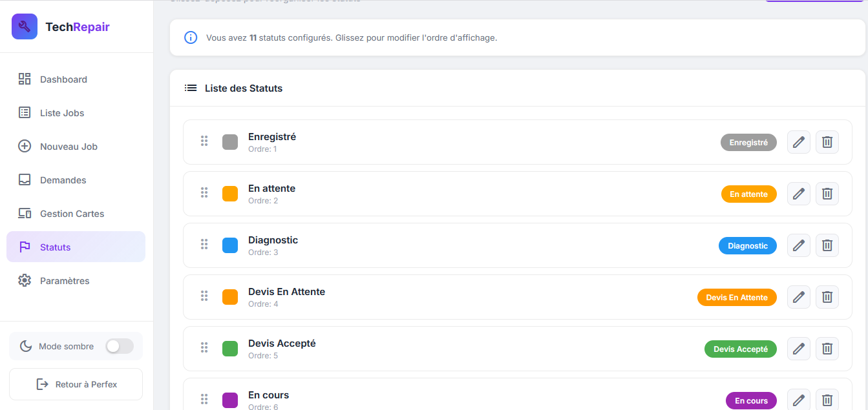Click the info icon in the notice banner
This screenshot has width=868, height=410.
pos(190,37)
